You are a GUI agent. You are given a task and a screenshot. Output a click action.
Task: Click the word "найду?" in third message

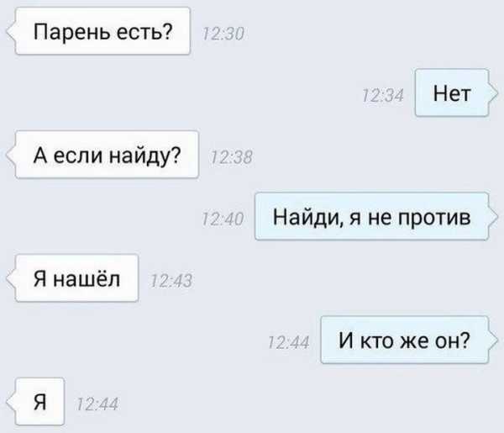[145, 156]
